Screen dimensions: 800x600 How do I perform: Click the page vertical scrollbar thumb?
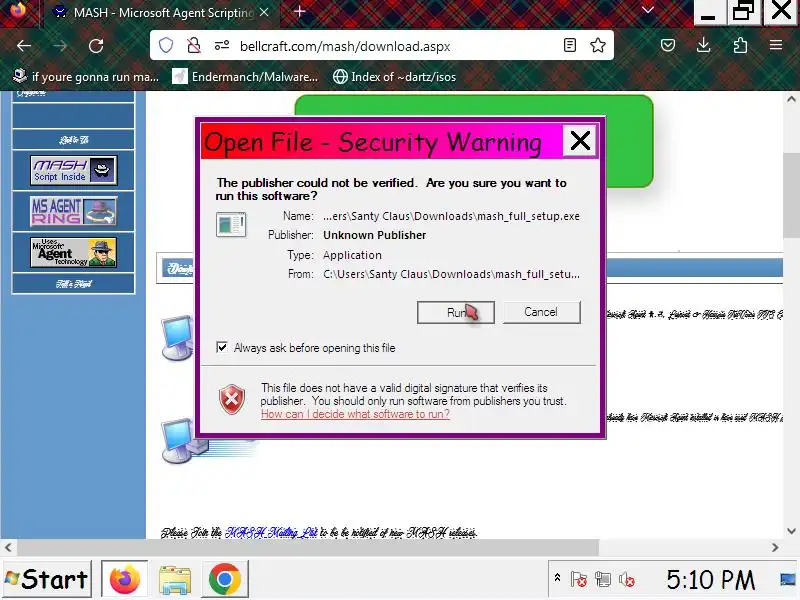click(x=791, y=194)
